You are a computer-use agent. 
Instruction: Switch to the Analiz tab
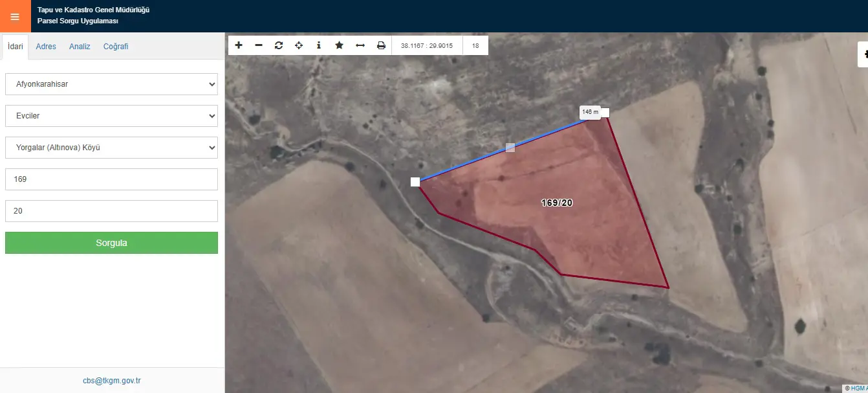(x=80, y=47)
